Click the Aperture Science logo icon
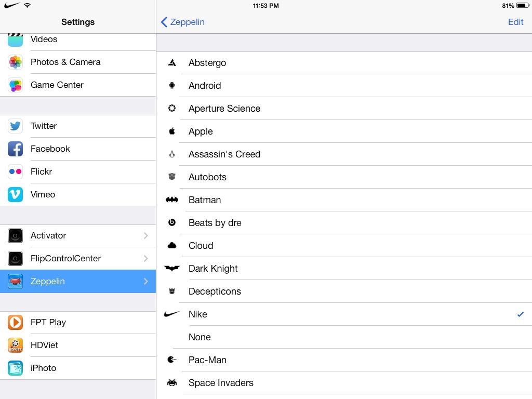The width and height of the screenshot is (532, 399). pos(172,108)
